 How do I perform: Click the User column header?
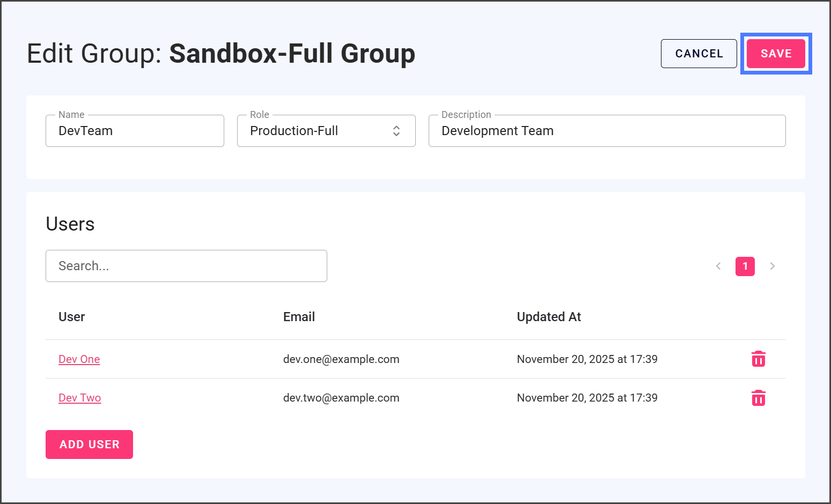point(72,317)
